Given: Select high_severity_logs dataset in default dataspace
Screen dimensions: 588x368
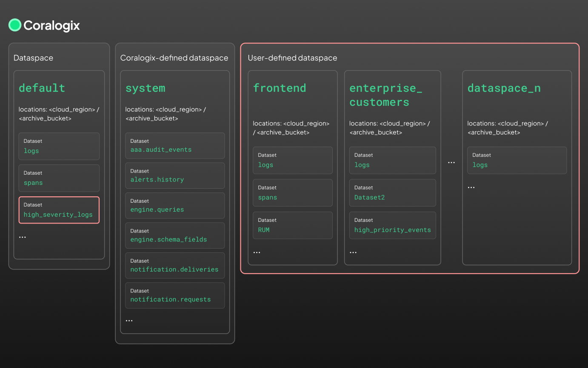Looking at the screenshot, I should [x=59, y=210].
